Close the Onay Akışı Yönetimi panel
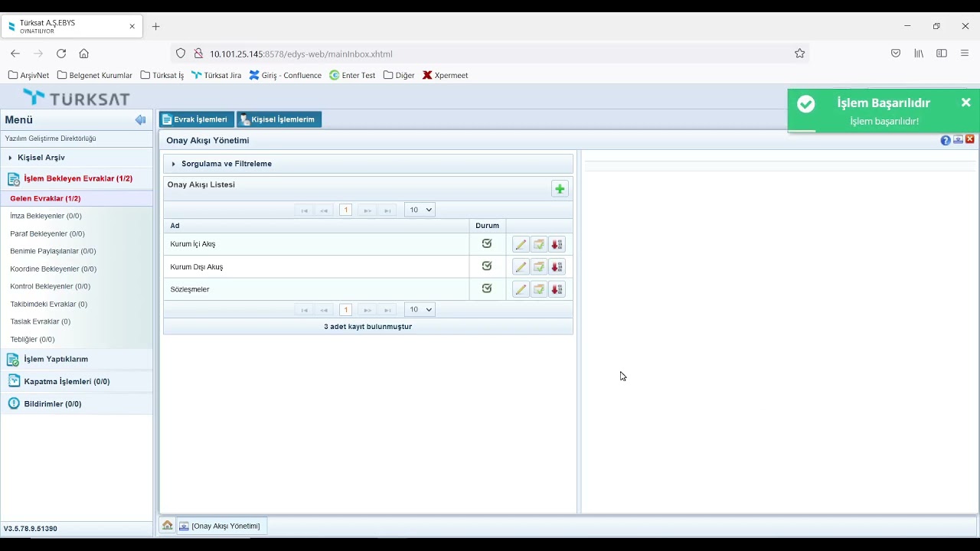 click(x=970, y=139)
